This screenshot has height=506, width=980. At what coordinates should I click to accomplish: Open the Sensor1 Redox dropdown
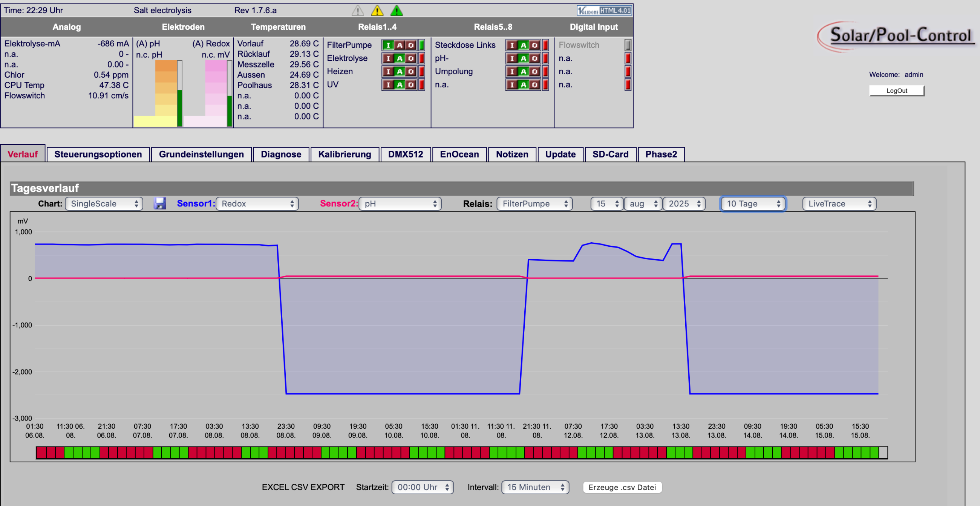pos(257,204)
